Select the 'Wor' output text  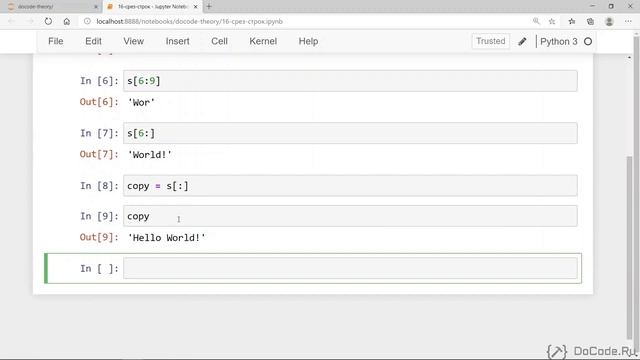[x=141, y=102]
